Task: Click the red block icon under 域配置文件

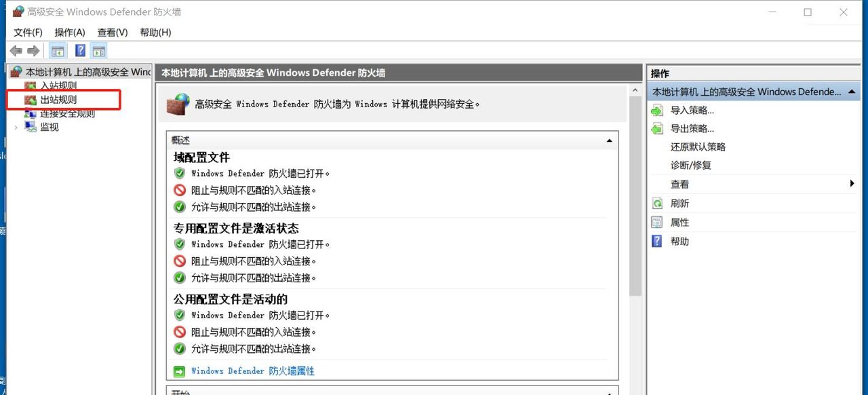Action: [179, 190]
